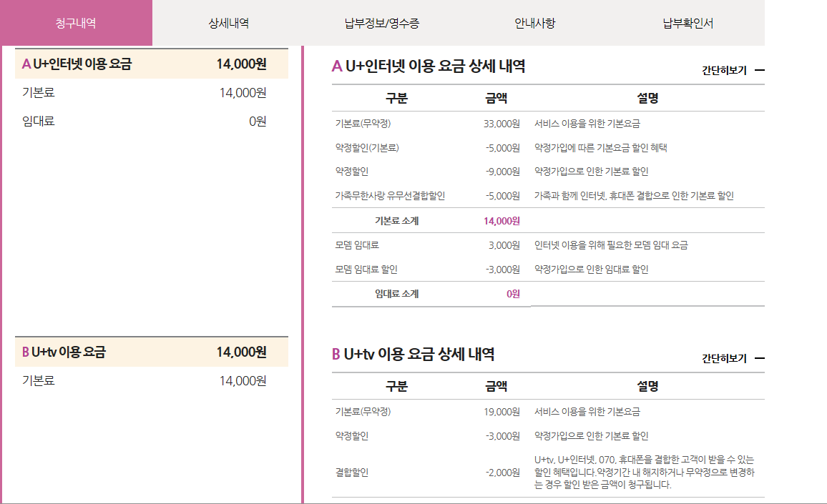Select the B U+tv 이용 요금 summary header
The width and height of the screenshot is (827, 504).
pos(151,352)
